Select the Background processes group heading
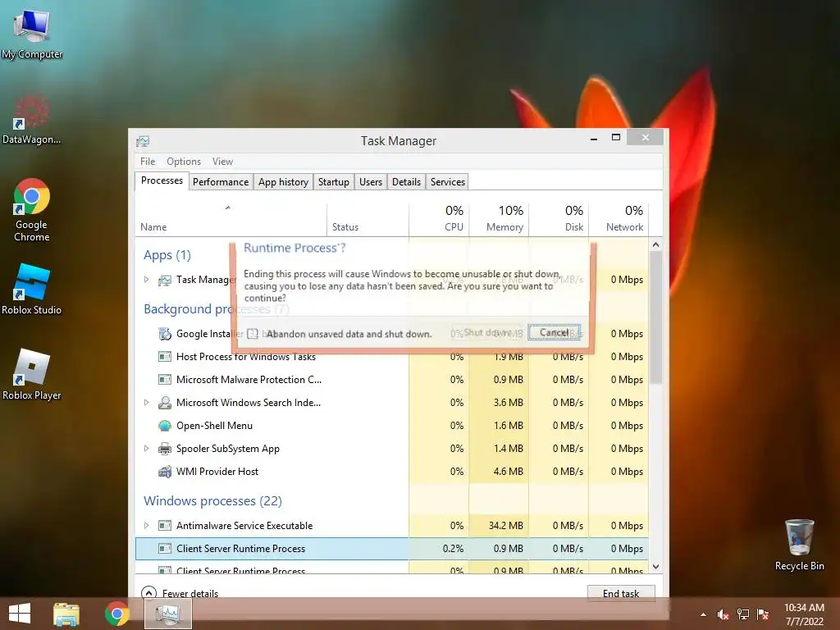 (216, 309)
